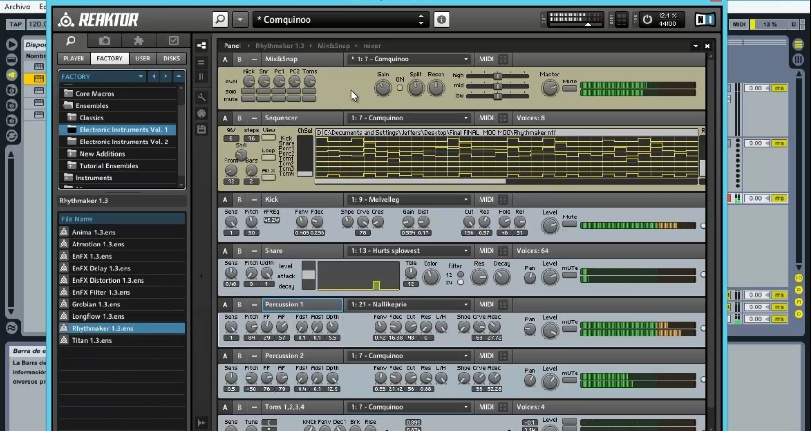The height and width of the screenshot is (431, 811).
Task: Open the browser search tab magnifier icon
Action: tap(71, 40)
